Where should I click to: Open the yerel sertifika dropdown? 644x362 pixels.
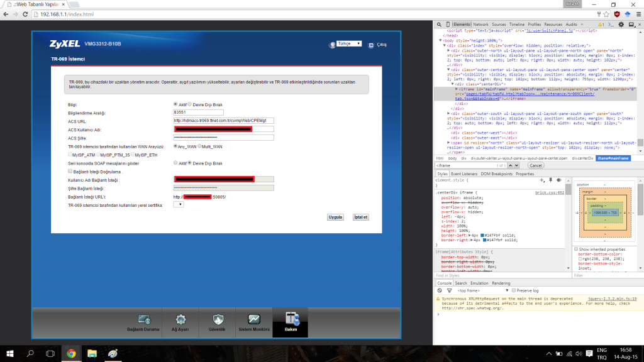point(178,204)
